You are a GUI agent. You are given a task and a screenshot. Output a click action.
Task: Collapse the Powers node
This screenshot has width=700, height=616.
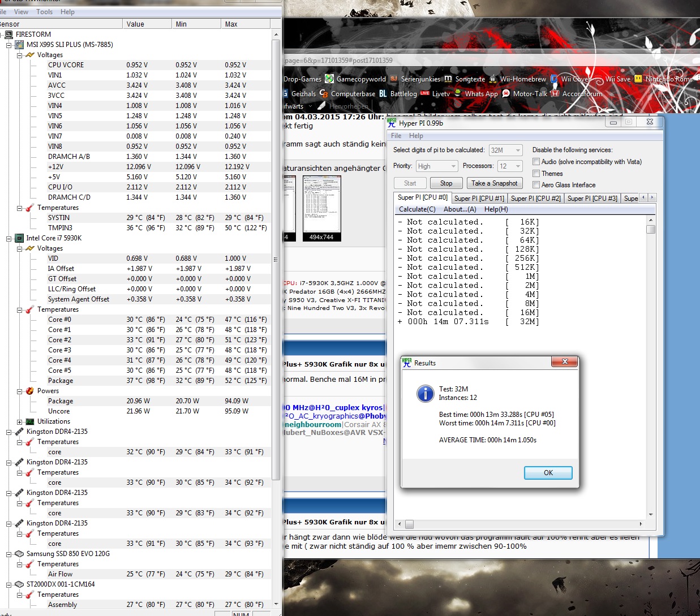pos(20,391)
